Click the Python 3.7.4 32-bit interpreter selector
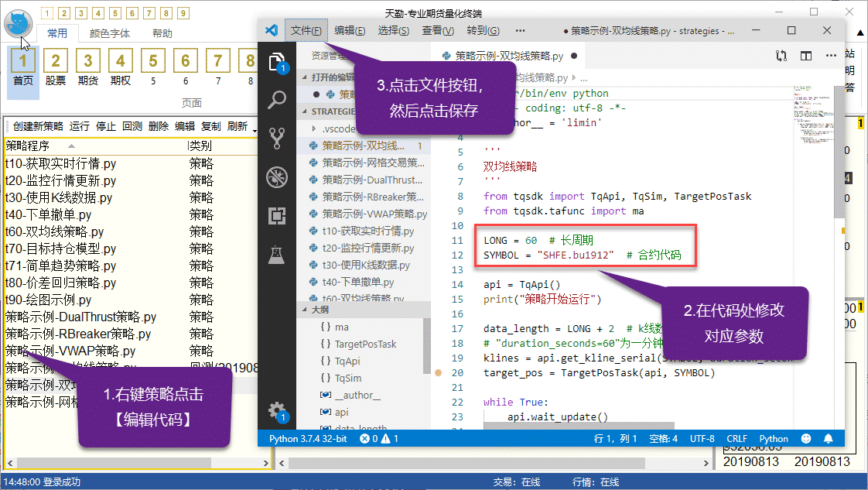The image size is (868, 490). 308,439
